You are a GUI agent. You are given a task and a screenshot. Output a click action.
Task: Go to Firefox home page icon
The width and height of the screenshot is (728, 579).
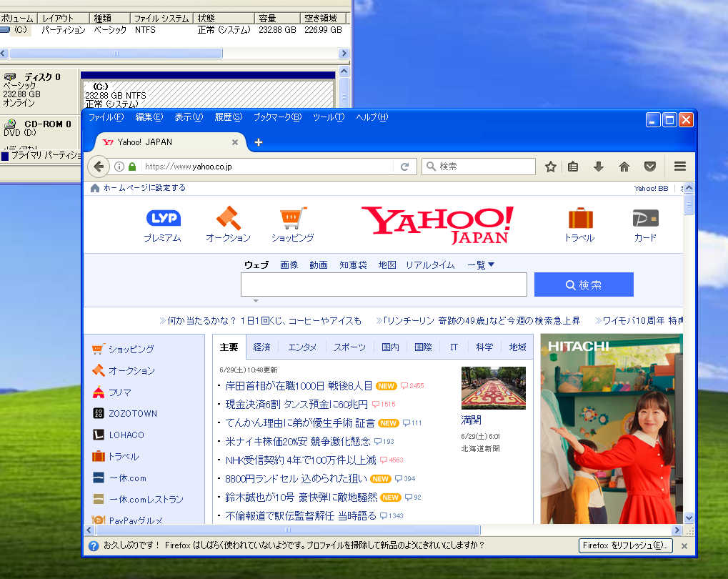click(624, 167)
